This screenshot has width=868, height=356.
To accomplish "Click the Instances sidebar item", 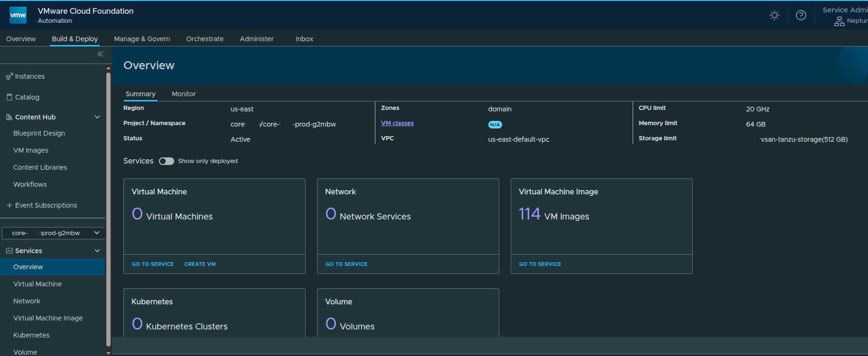I will click(x=29, y=76).
